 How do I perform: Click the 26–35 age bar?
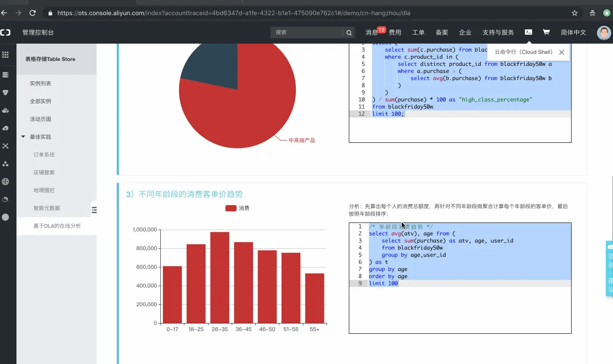point(220,277)
